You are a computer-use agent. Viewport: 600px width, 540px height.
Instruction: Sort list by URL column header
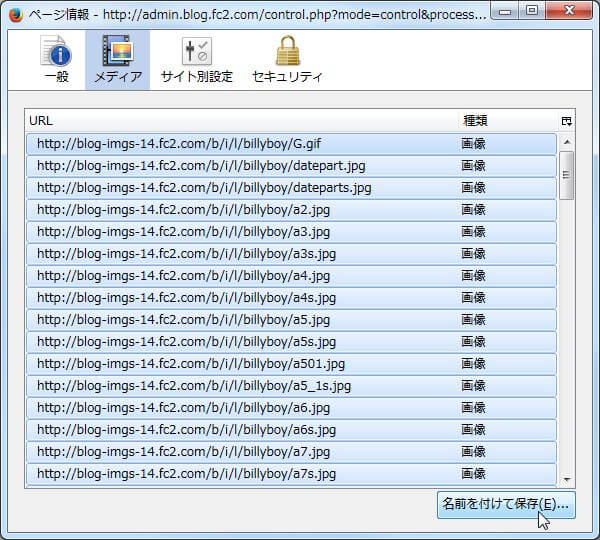coord(241,121)
